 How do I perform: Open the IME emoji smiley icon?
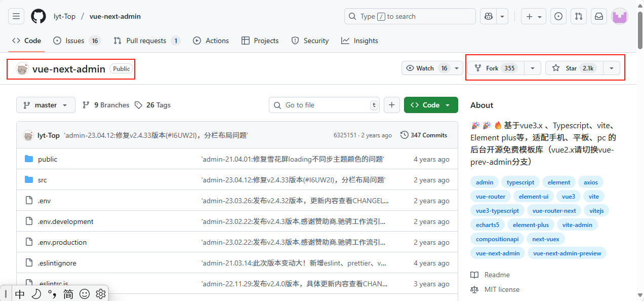click(85, 294)
